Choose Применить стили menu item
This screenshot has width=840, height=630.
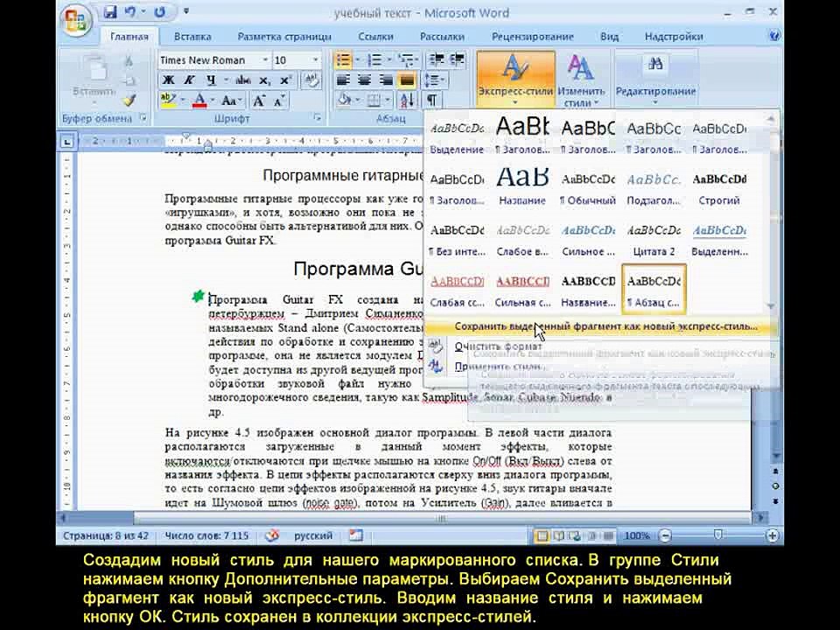pyautogui.click(x=500, y=367)
